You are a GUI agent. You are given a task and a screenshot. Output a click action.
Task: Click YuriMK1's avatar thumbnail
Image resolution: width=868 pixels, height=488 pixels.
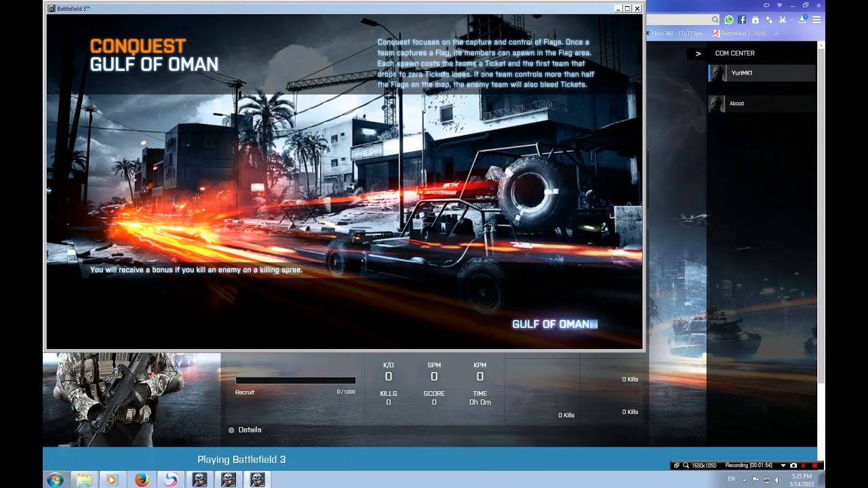tap(717, 73)
